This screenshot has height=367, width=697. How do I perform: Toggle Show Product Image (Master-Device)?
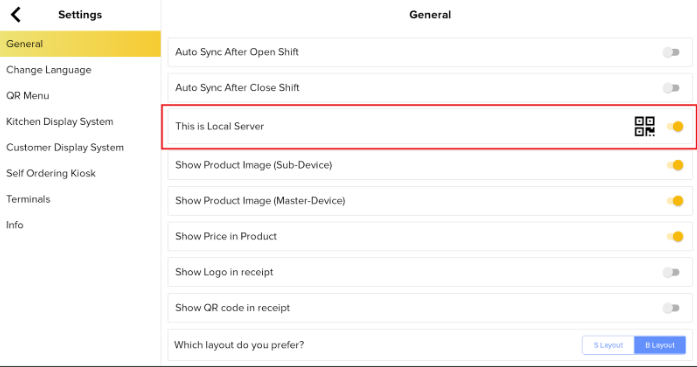[x=675, y=201]
